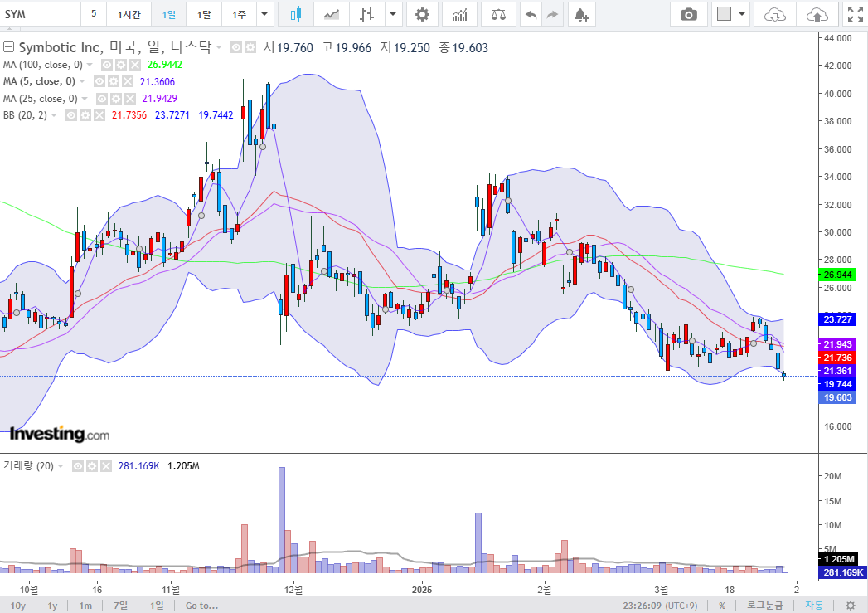Expand the MA (25, close, 0) dropdown arrow
This screenshot has height=613, width=868.
coord(85,99)
